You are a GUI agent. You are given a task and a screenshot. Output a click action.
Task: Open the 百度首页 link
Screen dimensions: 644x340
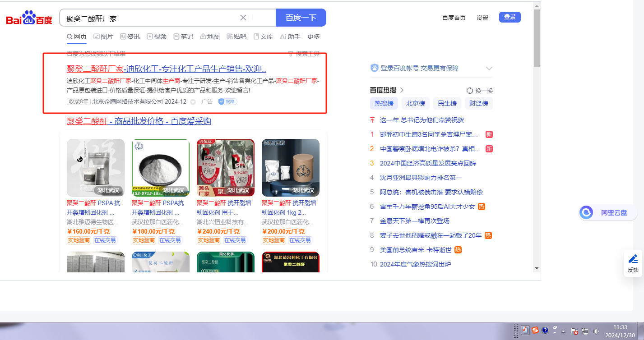coord(454,18)
